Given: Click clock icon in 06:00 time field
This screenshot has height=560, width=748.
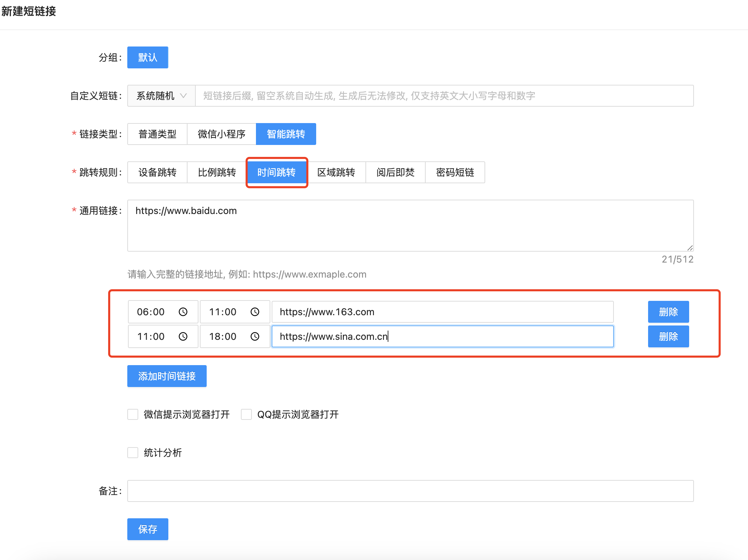Looking at the screenshot, I should [183, 312].
